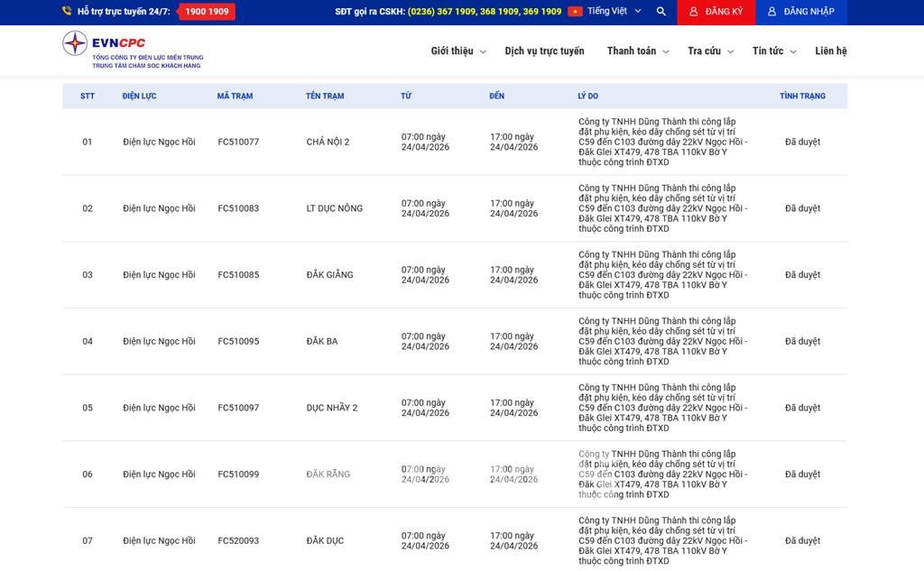Click the TÌNH TRẠNG column header
Image resolution: width=924 pixels, height=571 pixels.
(x=802, y=96)
